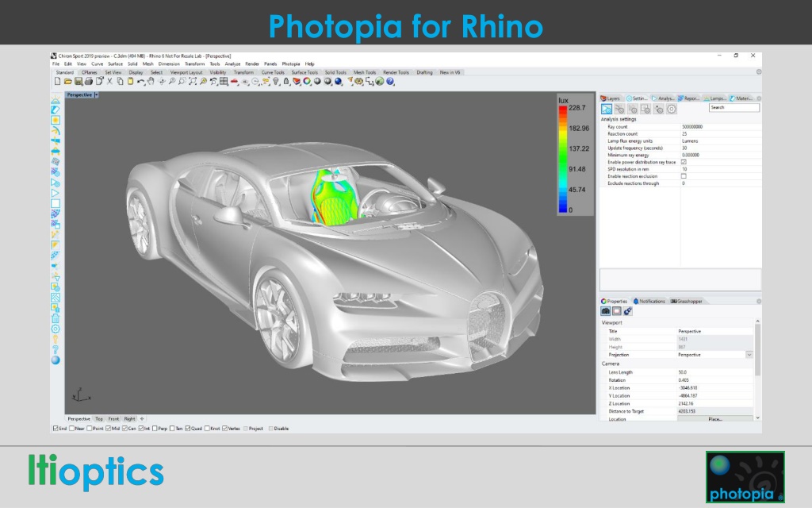Click the Undo arrow icon

(140, 82)
